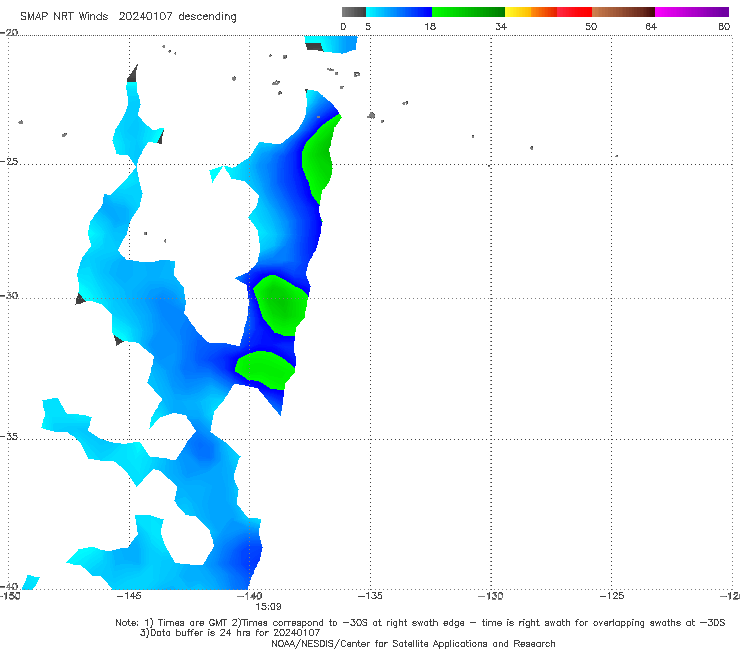Click the latitude axis label "-35"
Screen dimensions: 740x650
point(9,436)
